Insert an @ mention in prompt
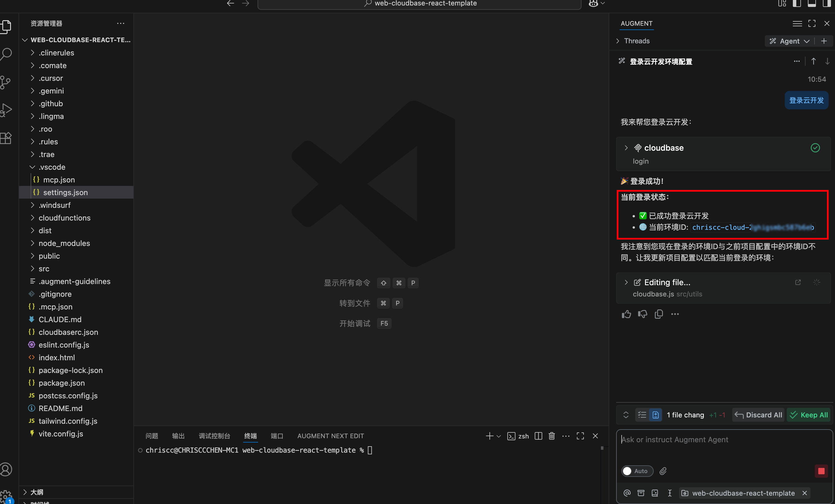835x504 pixels. tap(627, 493)
